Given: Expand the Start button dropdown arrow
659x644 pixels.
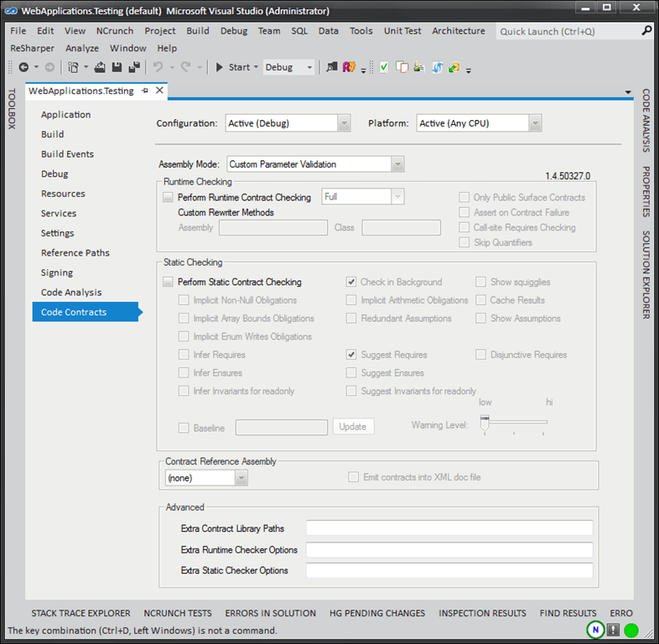Looking at the screenshot, I should coord(256,67).
